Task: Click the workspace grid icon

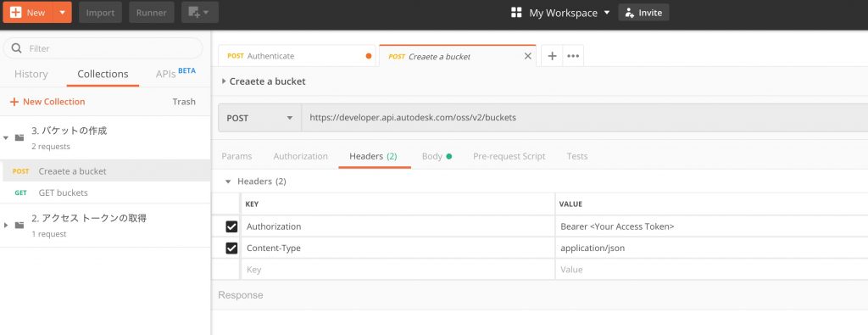Action: (516, 13)
